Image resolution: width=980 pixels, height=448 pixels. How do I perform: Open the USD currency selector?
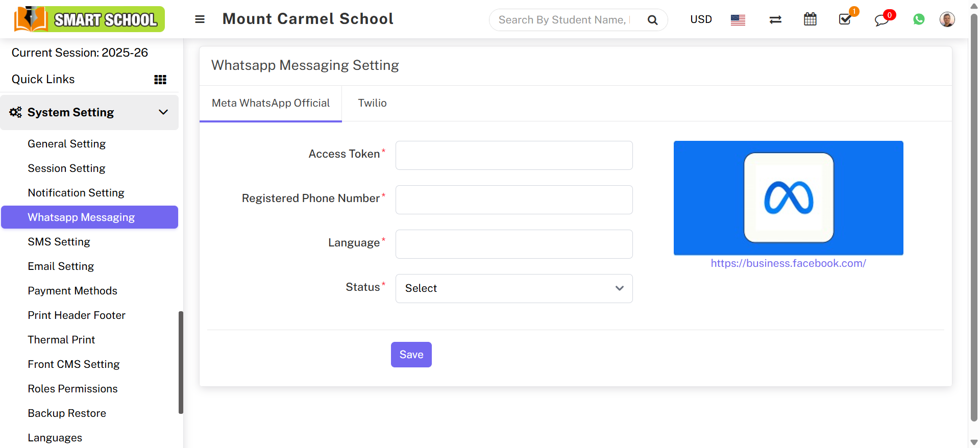pos(701,19)
